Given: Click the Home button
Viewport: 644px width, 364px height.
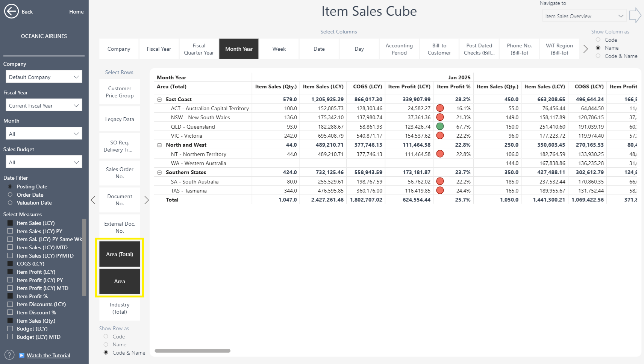Looking at the screenshot, I should [x=76, y=12].
